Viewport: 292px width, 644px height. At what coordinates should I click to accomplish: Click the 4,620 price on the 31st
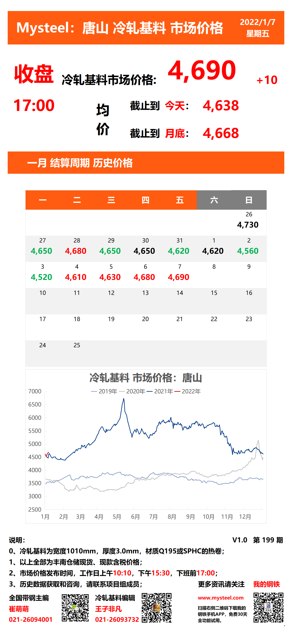179,251
